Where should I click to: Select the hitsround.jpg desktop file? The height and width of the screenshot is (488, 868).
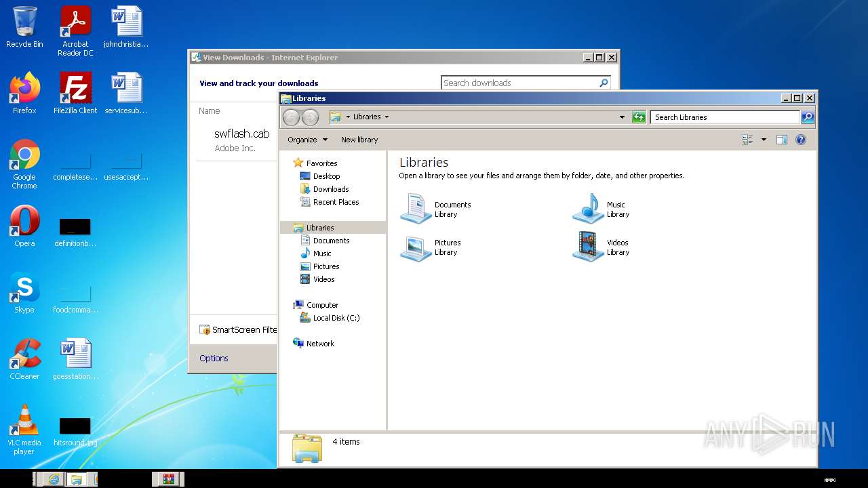[75, 431]
